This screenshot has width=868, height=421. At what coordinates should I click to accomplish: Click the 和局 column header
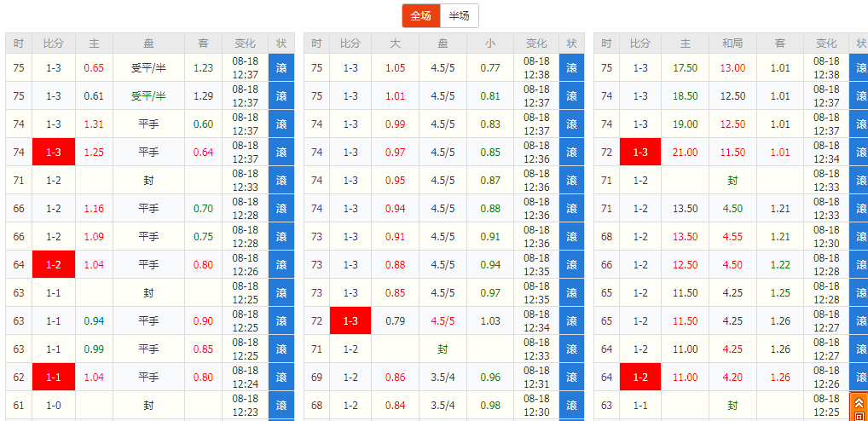pos(732,43)
